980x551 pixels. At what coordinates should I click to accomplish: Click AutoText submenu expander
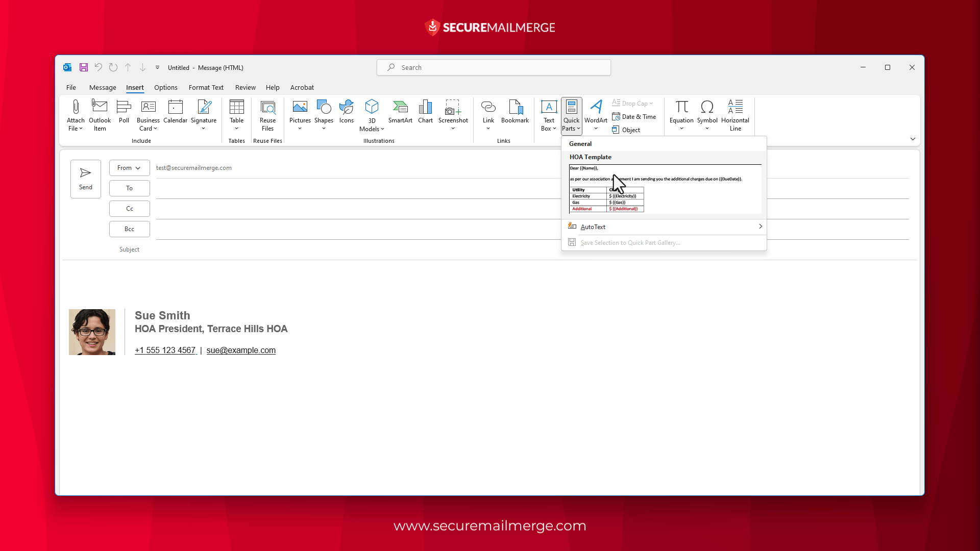[760, 227]
